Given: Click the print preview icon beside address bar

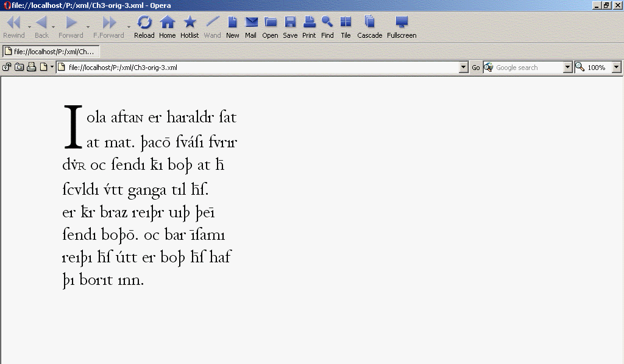Looking at the screenshot, I should click(31, 67).
